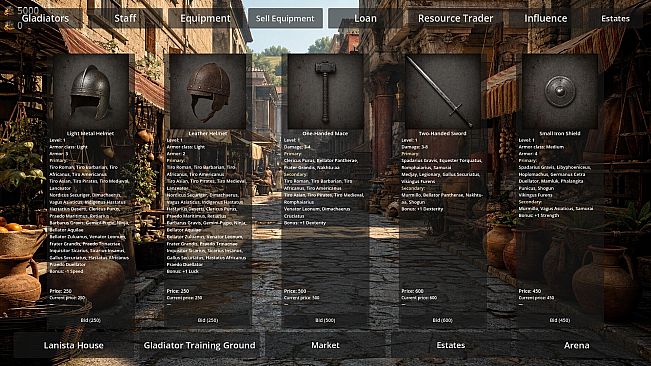Click Price: 600 under Two-Handed Sword
651x366 pixels.
pos(413,291)
